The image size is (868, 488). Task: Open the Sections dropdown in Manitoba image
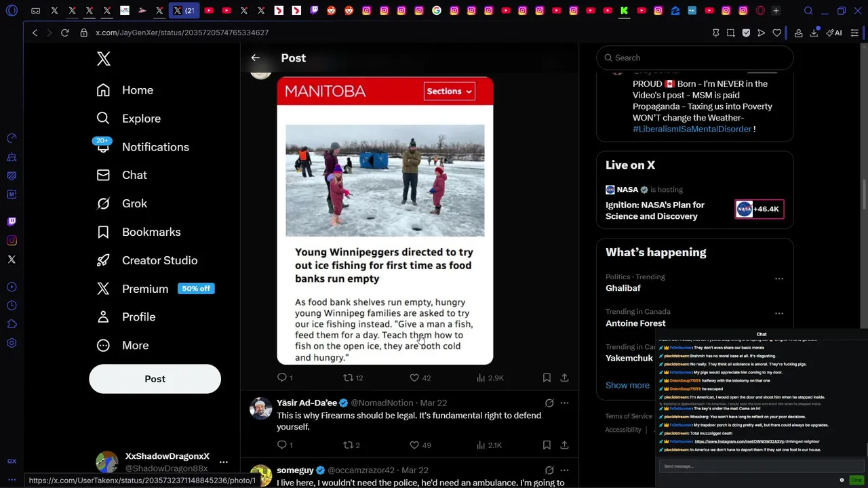tap(449, 91)
